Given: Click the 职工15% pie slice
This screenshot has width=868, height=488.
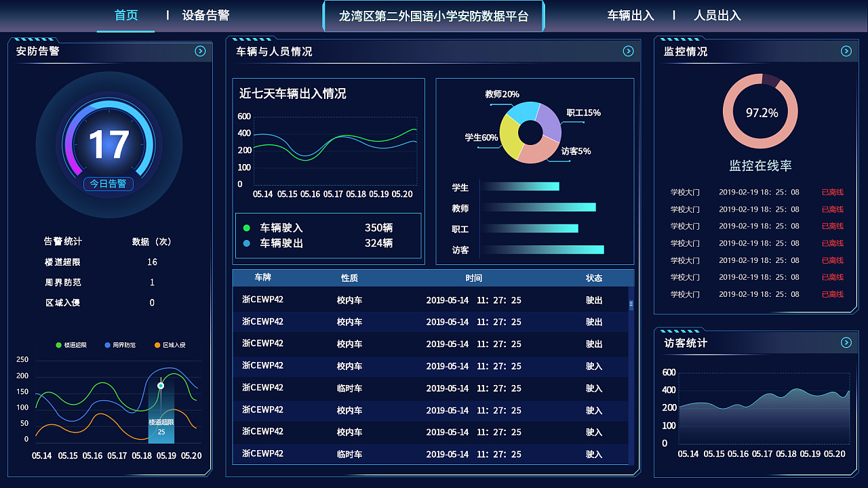Looking at the screenshot, I should click(x=550, y=123).
